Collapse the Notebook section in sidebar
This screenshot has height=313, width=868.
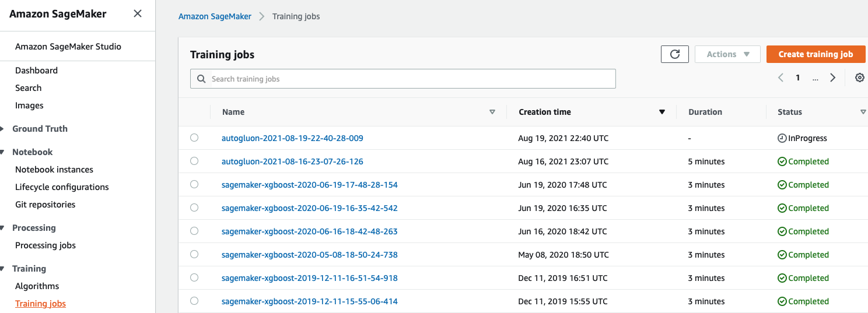[x=3, y=152]
